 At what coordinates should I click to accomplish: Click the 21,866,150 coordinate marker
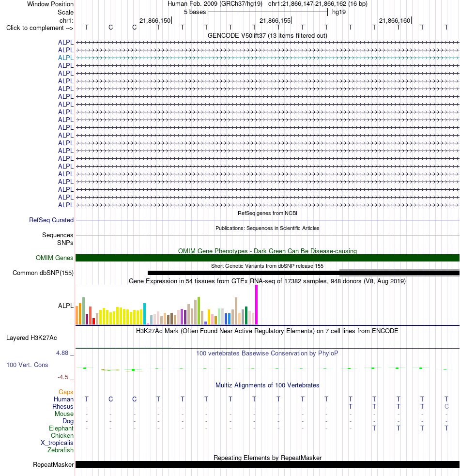point(155,21)
